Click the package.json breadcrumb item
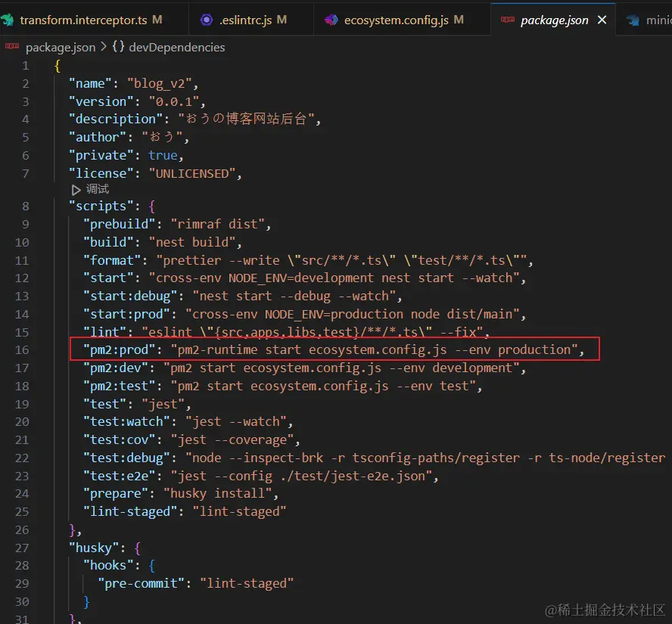 [61, 47]
